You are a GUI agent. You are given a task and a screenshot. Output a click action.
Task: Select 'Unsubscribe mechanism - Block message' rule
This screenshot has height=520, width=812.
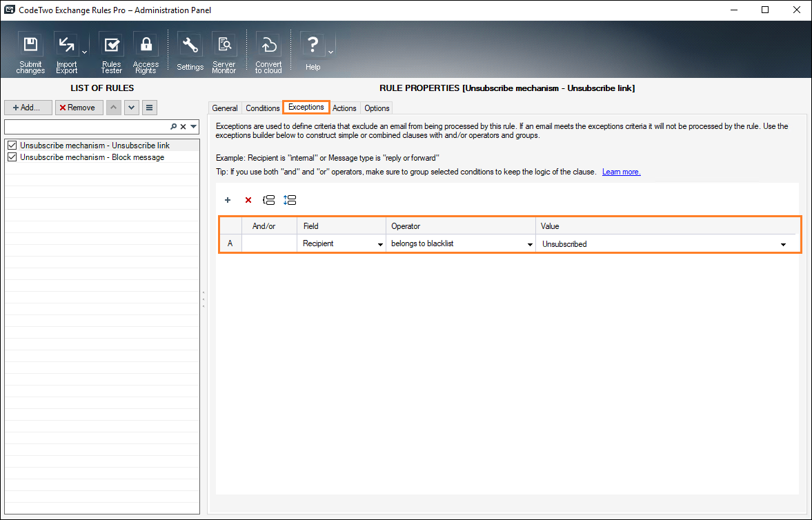click(92, 157)
